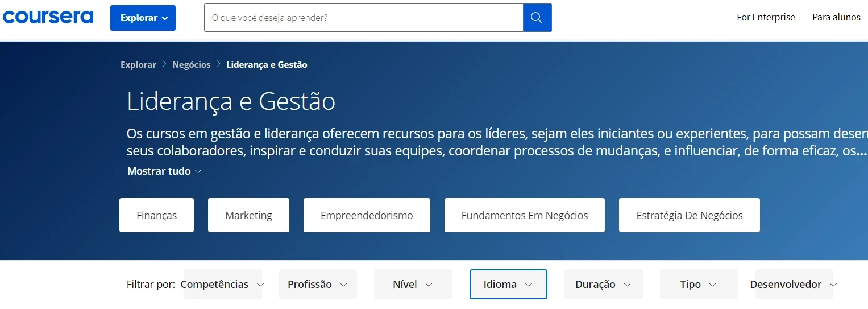This screenshot has height=309, width=868.
Task: Select the Empreendedorismo category button
Action: 367,215
